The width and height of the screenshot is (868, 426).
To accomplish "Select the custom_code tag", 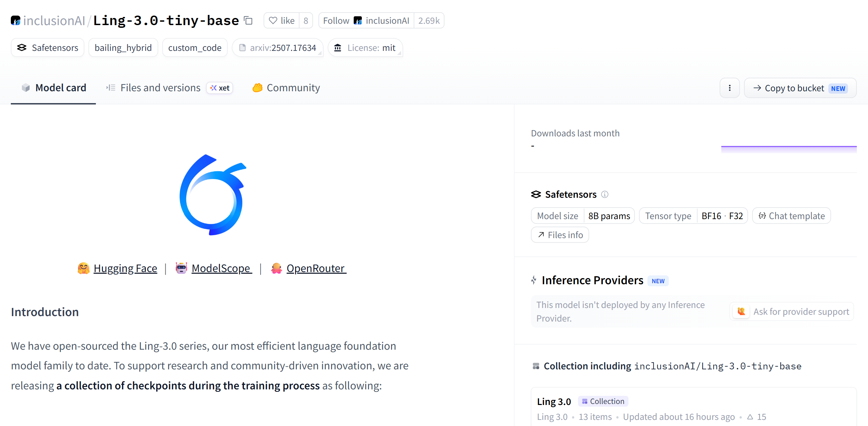I will [195, 48].
